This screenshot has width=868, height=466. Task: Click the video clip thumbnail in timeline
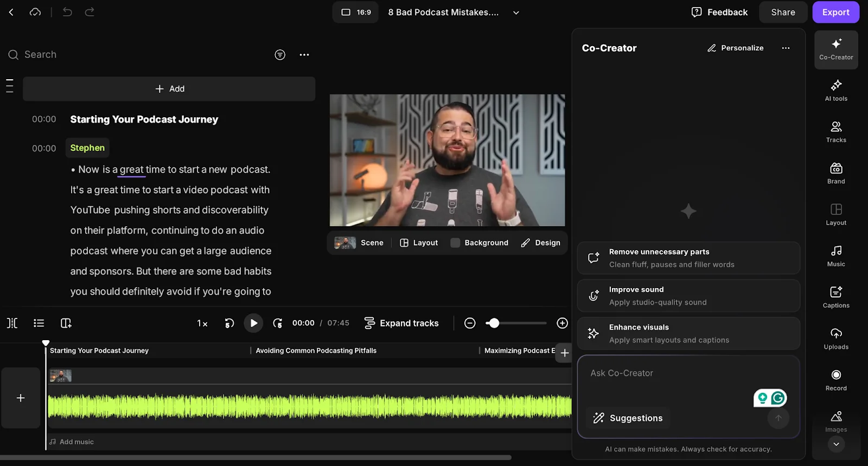pos(61,375)
